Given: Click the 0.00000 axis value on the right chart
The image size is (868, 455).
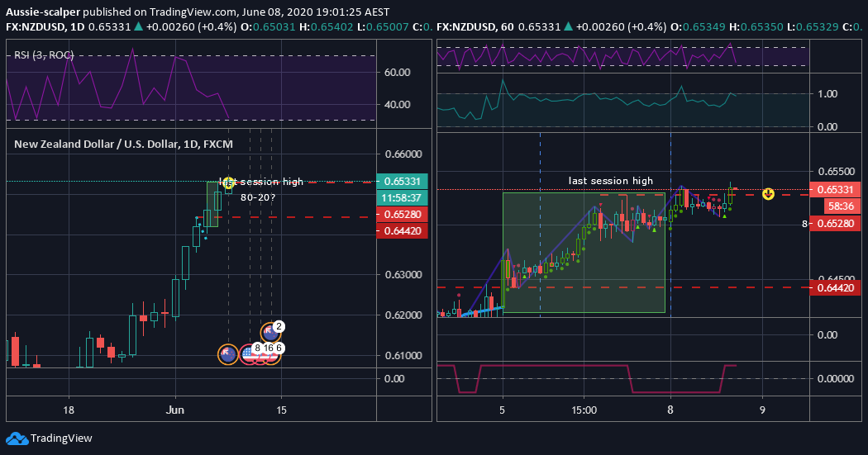Looking at the screenshot, I should tap(836, 379).
